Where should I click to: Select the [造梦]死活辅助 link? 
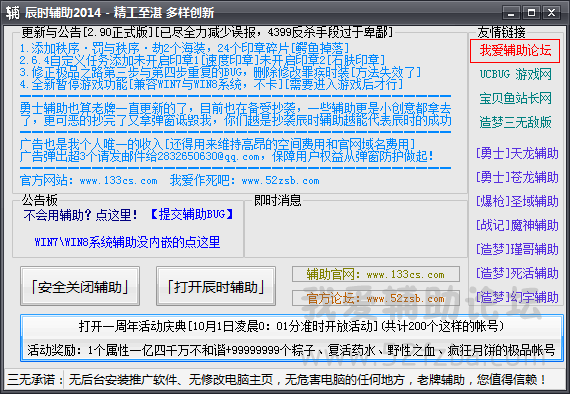517,273
